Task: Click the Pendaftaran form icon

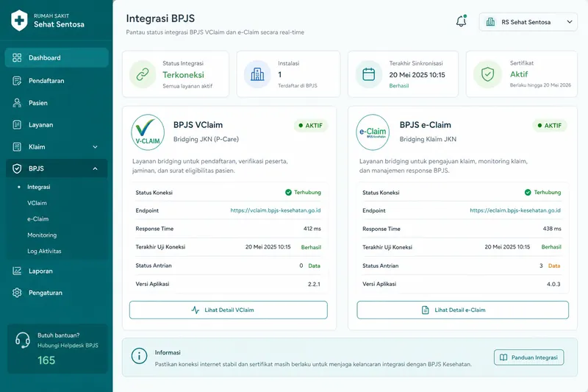Action: (17, 81)
